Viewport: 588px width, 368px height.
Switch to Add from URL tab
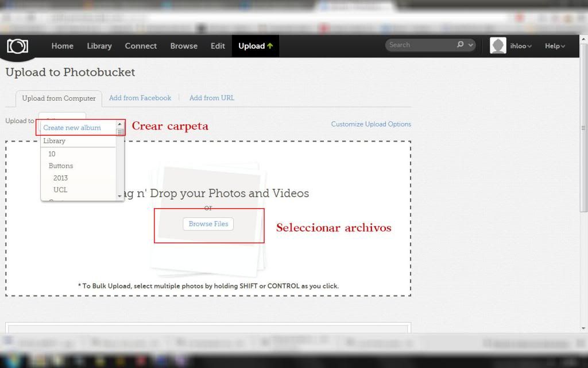(211, 98)
